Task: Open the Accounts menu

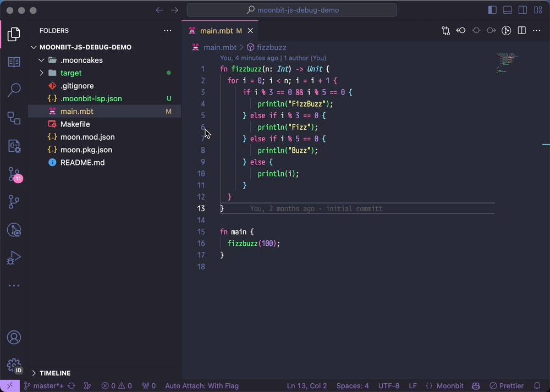Action: (x=14, y=338)
